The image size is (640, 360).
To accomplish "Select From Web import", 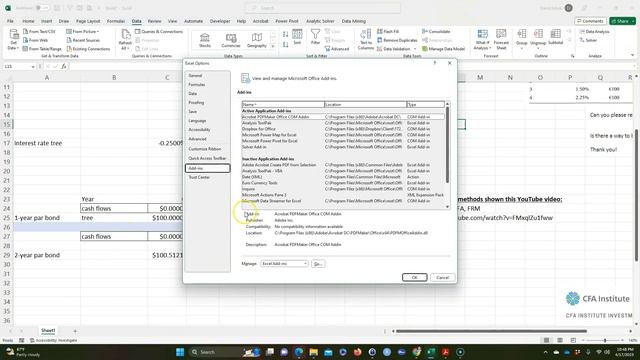I will click(36, 40).
